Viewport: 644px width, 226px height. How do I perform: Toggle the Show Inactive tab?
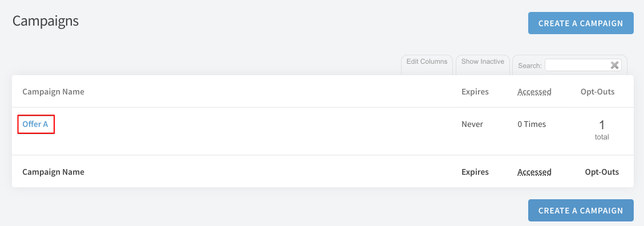tap(483, 61)
